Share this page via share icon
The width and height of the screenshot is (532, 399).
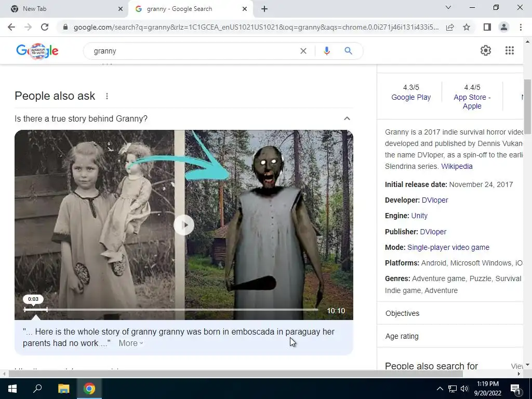[450, 27]
